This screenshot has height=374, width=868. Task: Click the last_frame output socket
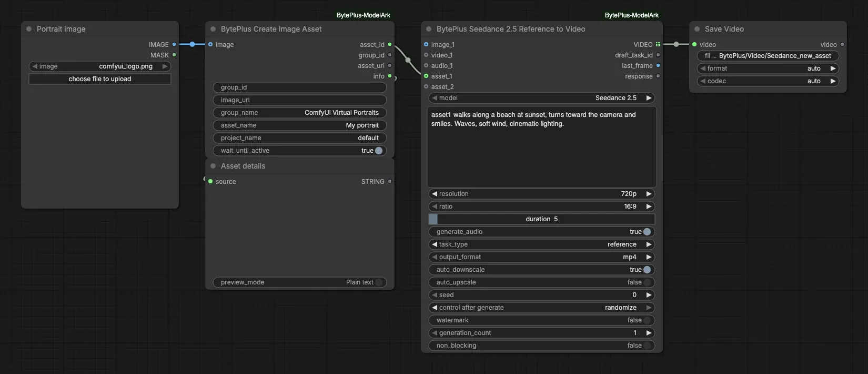point(658,66)
